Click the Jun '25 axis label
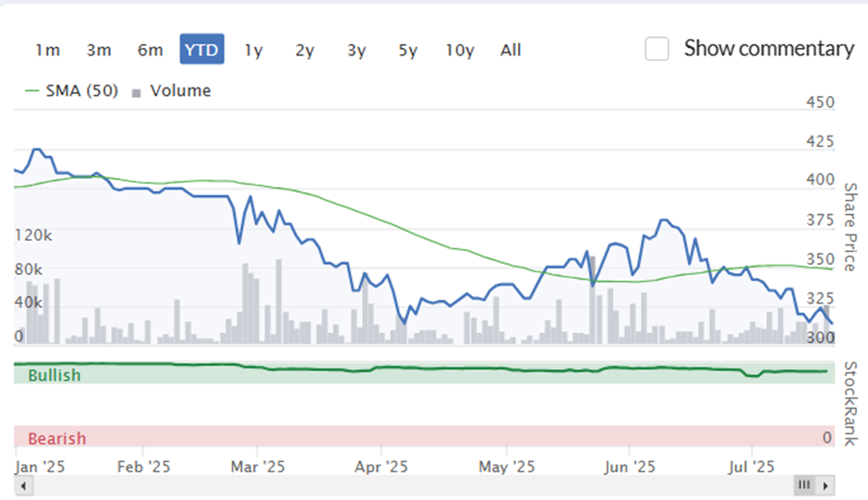Screen dimensions: 868x500 pyautogui.click(x=630, y=467)
